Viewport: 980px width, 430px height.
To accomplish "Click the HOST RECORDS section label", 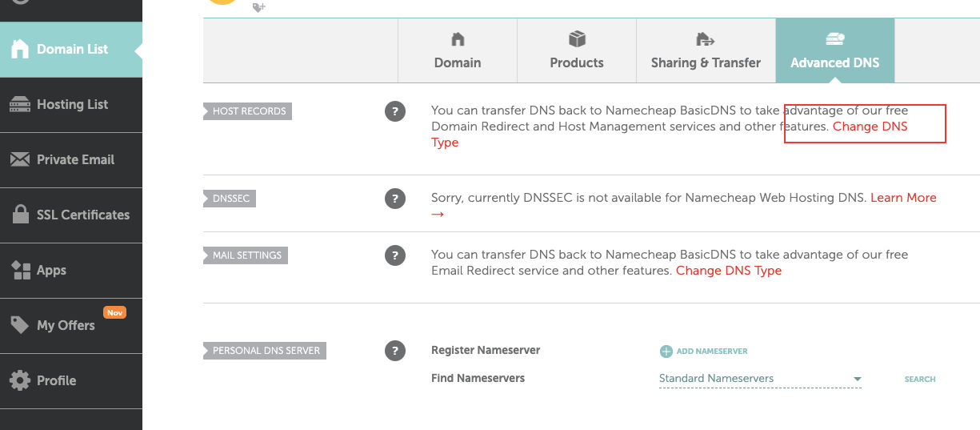I will click(248, 111).
